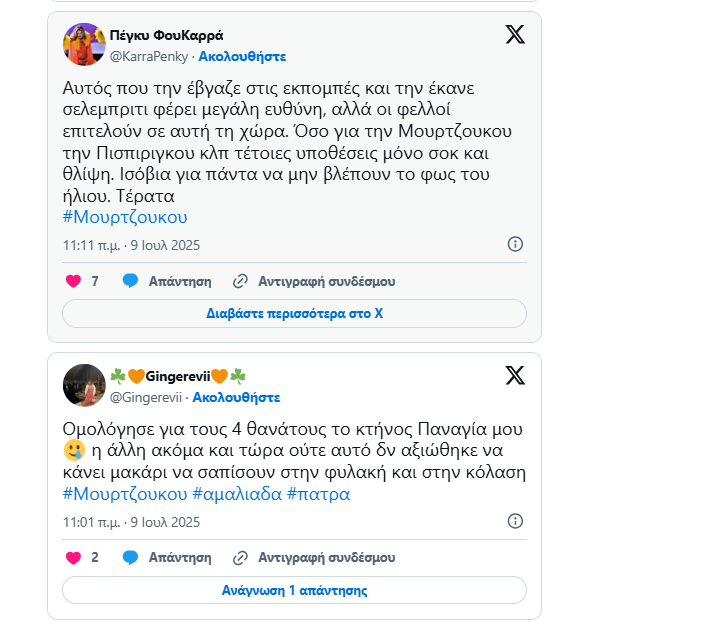Screen dimensions: 711x626
Task: Click X logo on Gingerevii tweet
Action: tap(515, 375)
